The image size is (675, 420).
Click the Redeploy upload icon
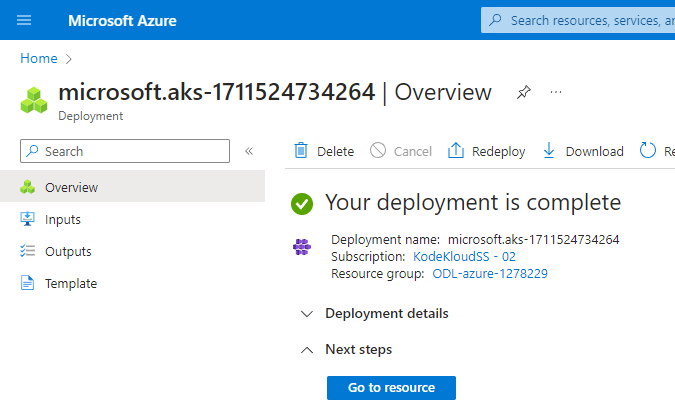(x=456, y=151)
